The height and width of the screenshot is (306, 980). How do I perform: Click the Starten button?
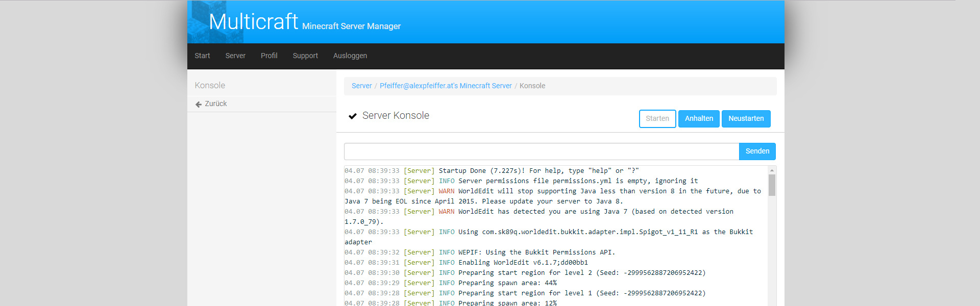point(657,119)
